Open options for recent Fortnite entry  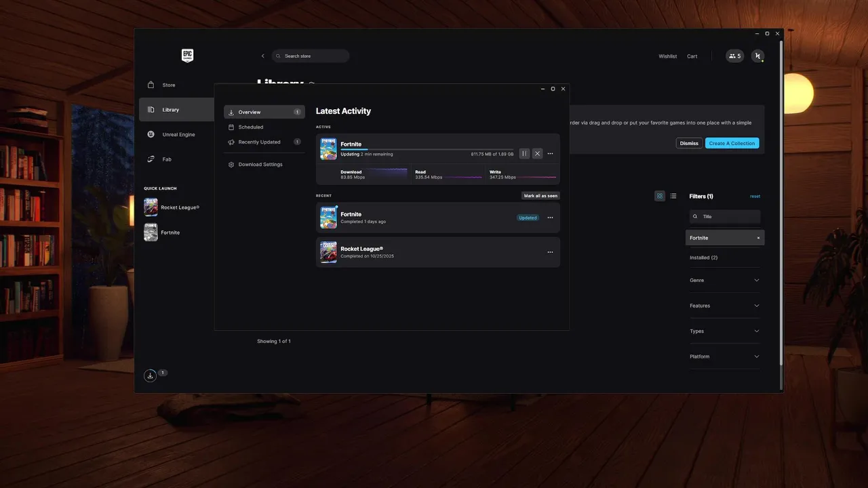(x=550, y=218)
